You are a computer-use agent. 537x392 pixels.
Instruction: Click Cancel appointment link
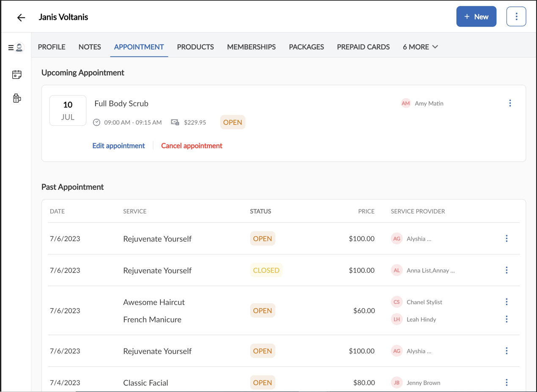click(192, 145)
